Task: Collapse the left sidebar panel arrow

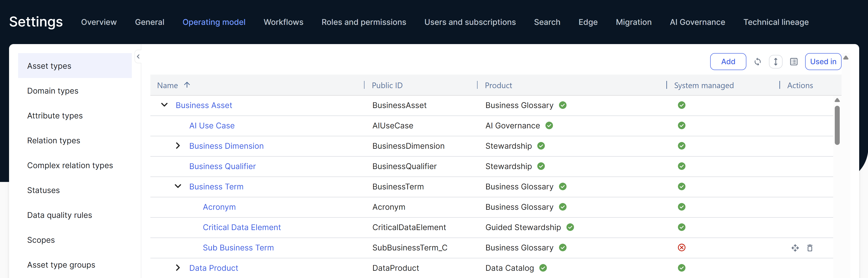Action: click(138, 57)
